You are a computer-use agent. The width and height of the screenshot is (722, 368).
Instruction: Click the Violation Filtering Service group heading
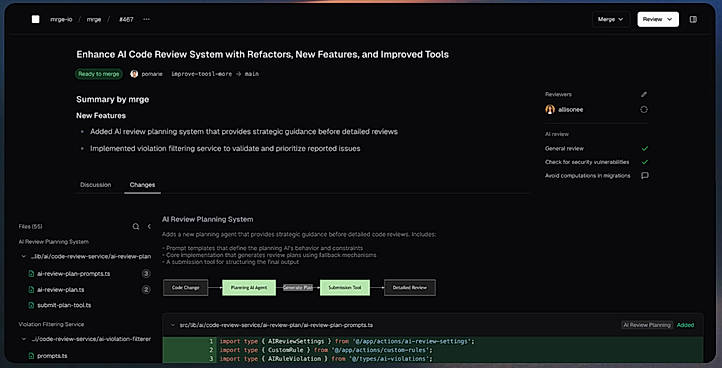point(51,324)
